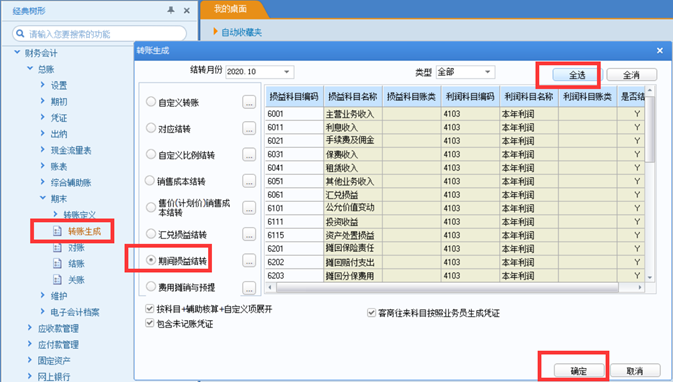
Task: Select the 销售成本结转 radio option
Action: click(x=150, y=181)
